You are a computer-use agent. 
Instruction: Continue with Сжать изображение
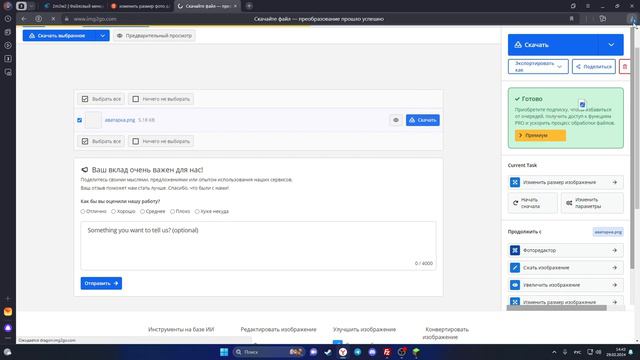[566, 268]
